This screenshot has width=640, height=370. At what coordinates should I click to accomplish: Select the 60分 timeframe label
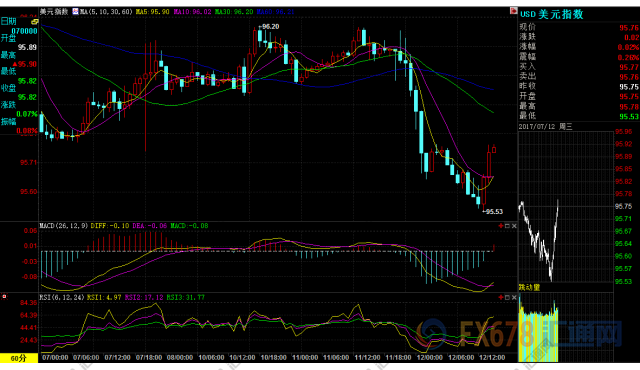(19, 358)
